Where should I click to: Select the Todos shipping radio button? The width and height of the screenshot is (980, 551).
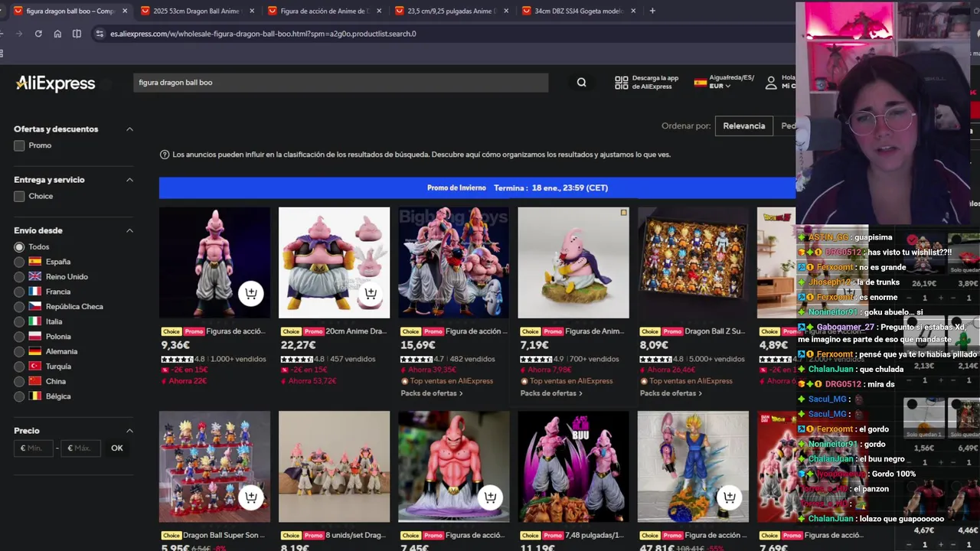19,247
